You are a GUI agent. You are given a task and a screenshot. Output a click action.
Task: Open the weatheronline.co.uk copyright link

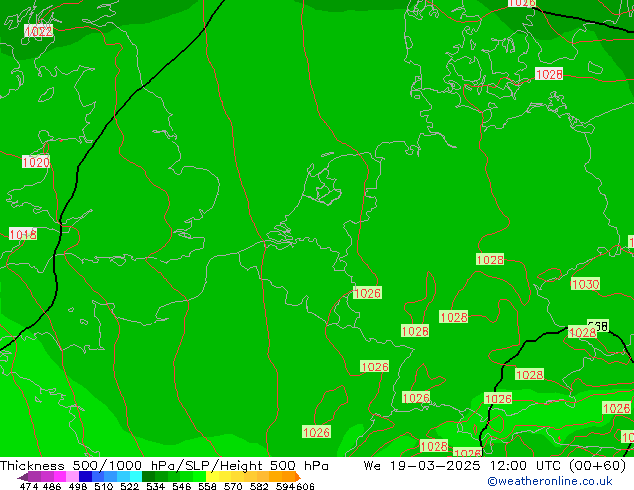[x=550, y=481]
